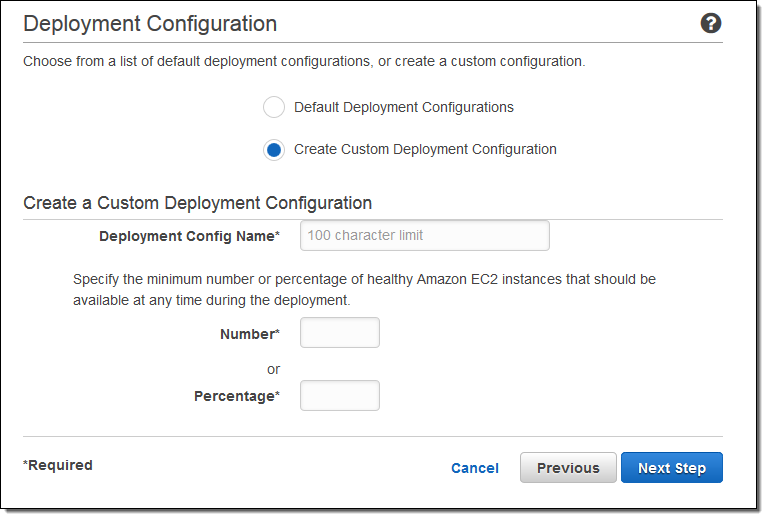
Task: Cancel the deployment configuration wizard
Action: [x=475, y=468]
